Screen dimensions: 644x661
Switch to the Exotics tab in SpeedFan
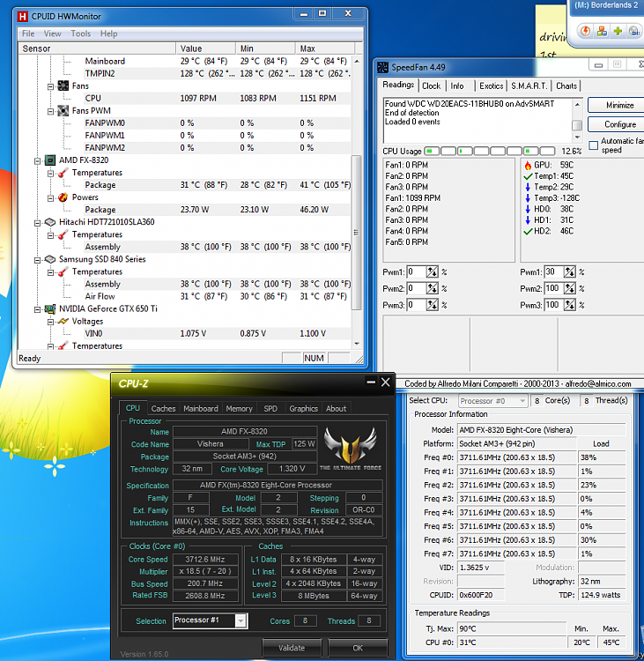(x=491, y=86)
